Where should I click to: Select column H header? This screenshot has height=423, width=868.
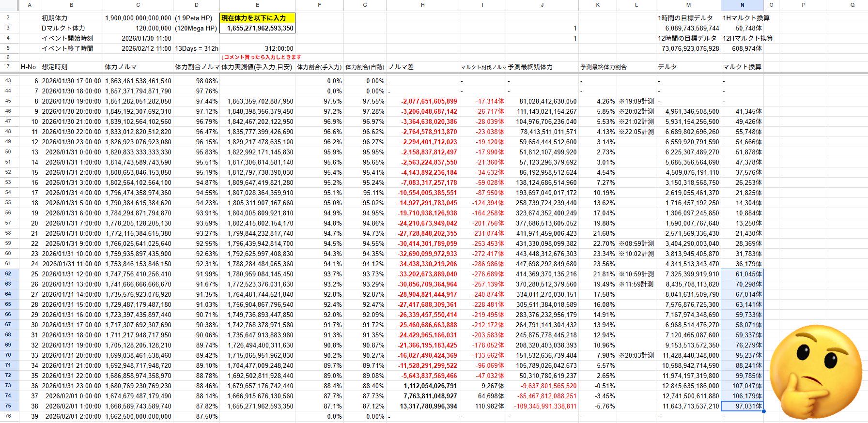(x=422, y=5)
